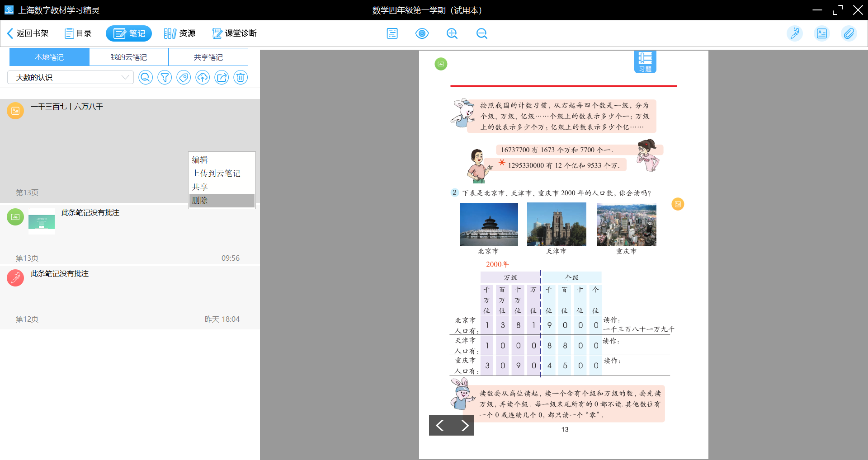Zoom in with the plus magnifier

coord(452,33)
